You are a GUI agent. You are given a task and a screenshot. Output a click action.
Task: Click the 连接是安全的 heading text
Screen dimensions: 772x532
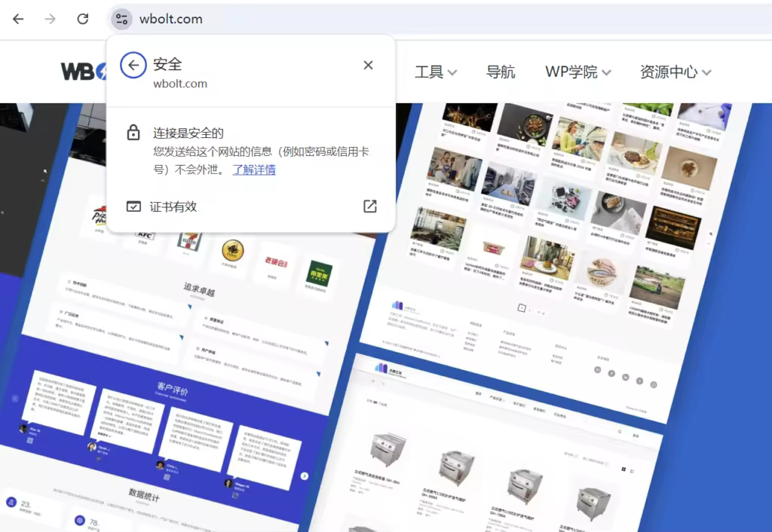point(188,133)
